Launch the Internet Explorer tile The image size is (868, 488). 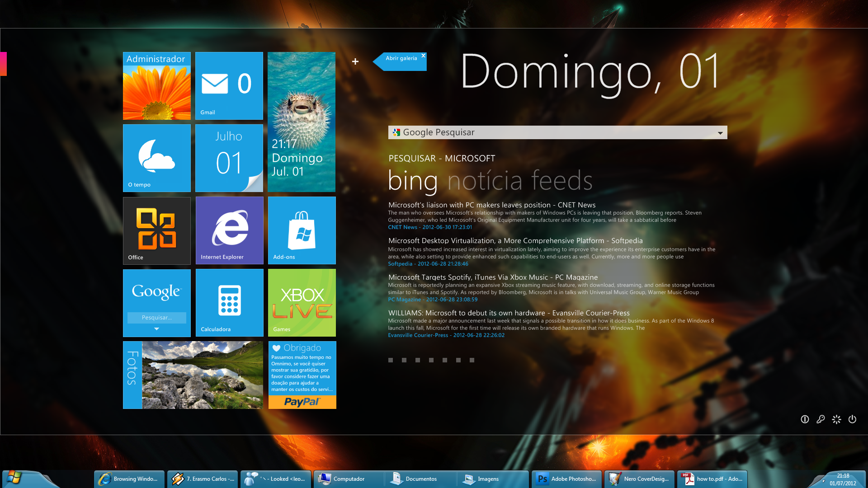coord(229,230)
